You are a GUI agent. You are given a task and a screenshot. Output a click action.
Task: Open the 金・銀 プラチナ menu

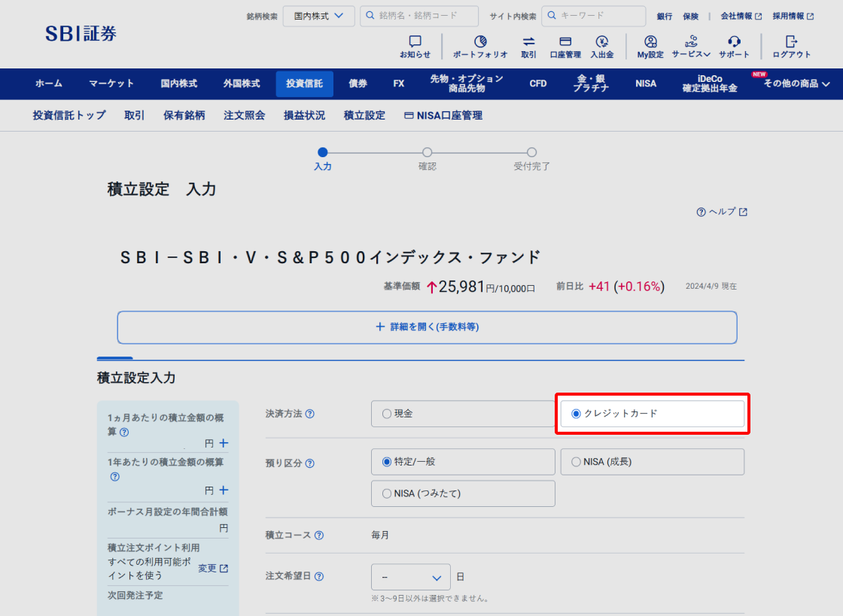click(x=591, y=83)
